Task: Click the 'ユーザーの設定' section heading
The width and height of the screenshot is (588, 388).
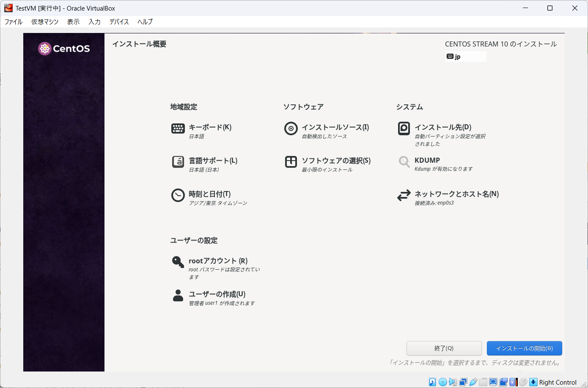Action: (x=194, y=240)
